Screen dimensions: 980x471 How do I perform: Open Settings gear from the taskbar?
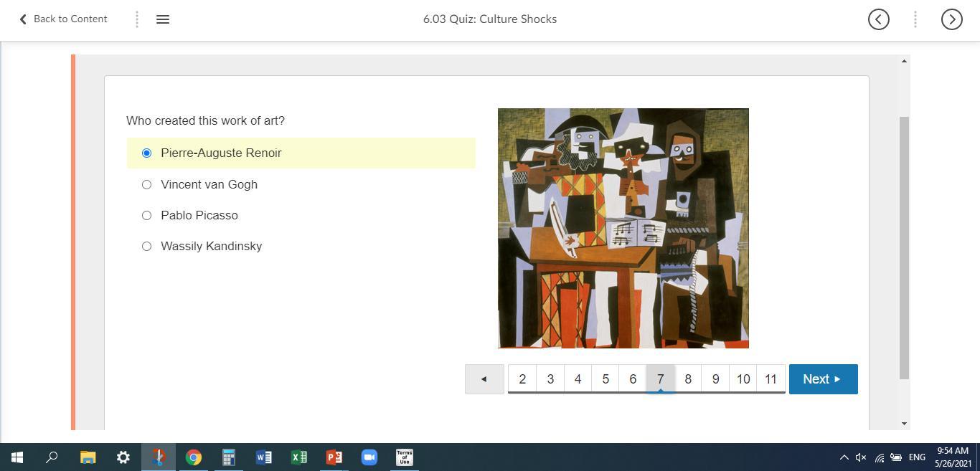click(123, 457)
